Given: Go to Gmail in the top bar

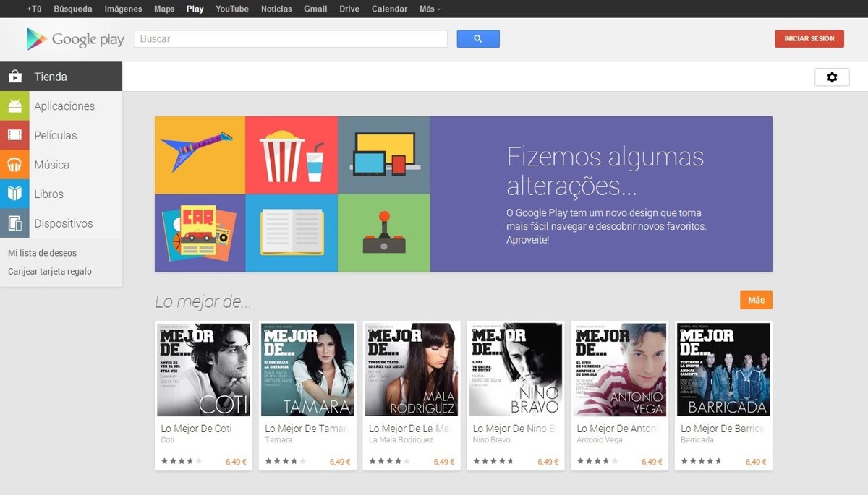Looking at the screenshot, I should 315,9.
